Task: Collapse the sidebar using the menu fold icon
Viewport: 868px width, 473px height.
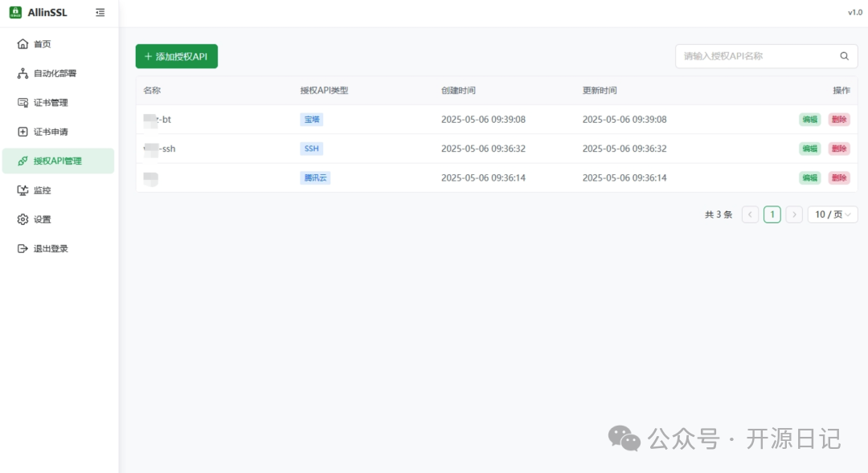Action: tap(100, 12)
